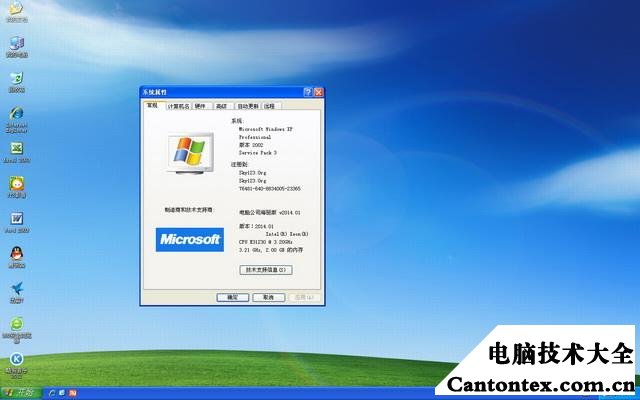Screen dimensions: 640x400
Task: Click the 'Intel(R) Xeon(R)' processor text
Action: click(287, 234)
